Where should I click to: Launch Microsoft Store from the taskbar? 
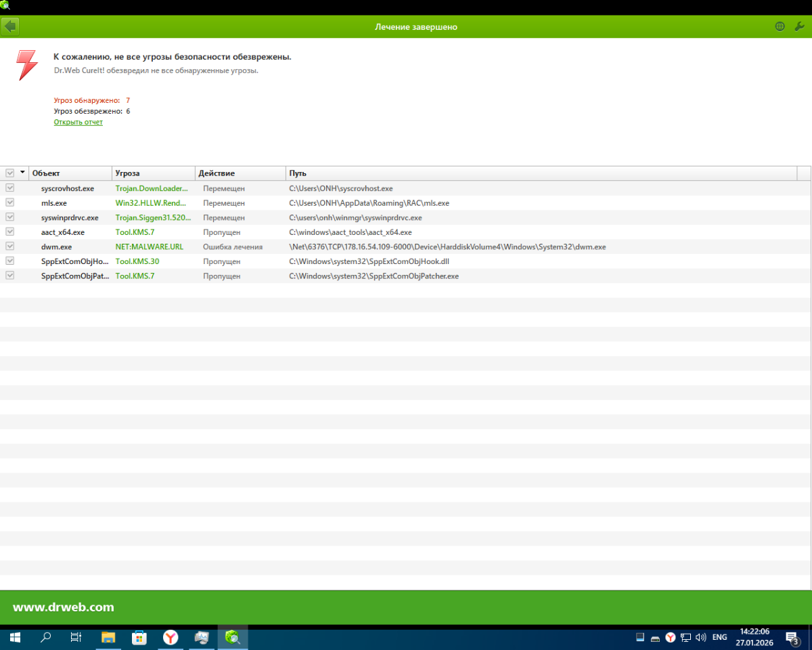139,637
